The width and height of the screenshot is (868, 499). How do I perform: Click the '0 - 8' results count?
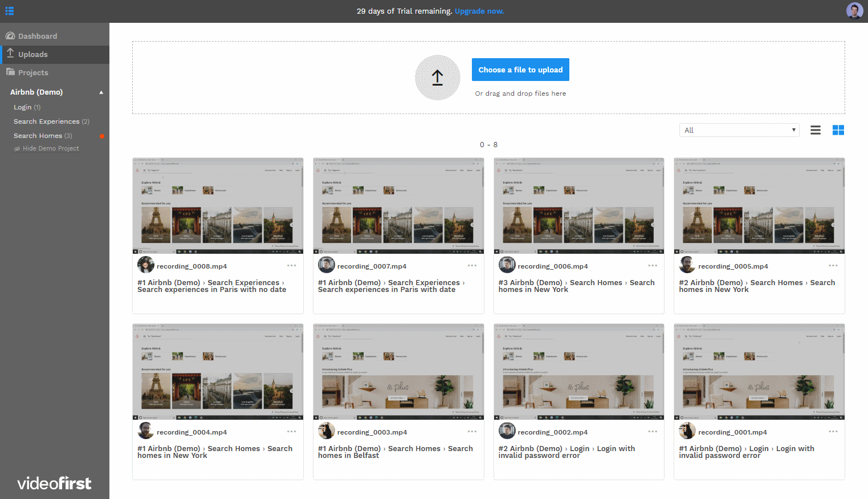[x=488, y=145]
